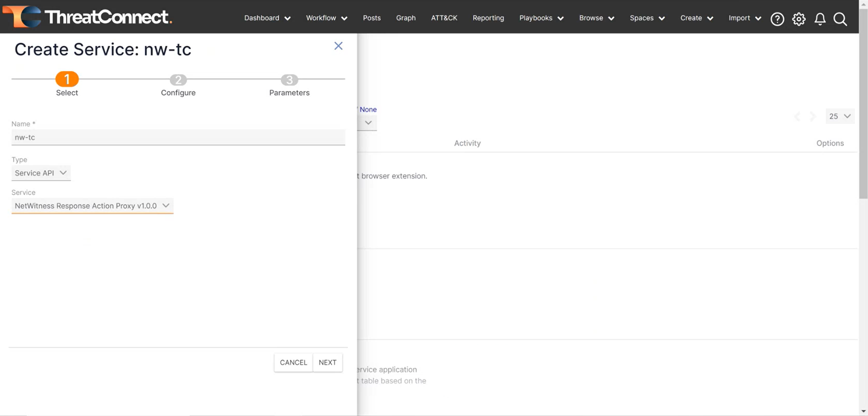Click the CANCEL button

tap(293, 362)
